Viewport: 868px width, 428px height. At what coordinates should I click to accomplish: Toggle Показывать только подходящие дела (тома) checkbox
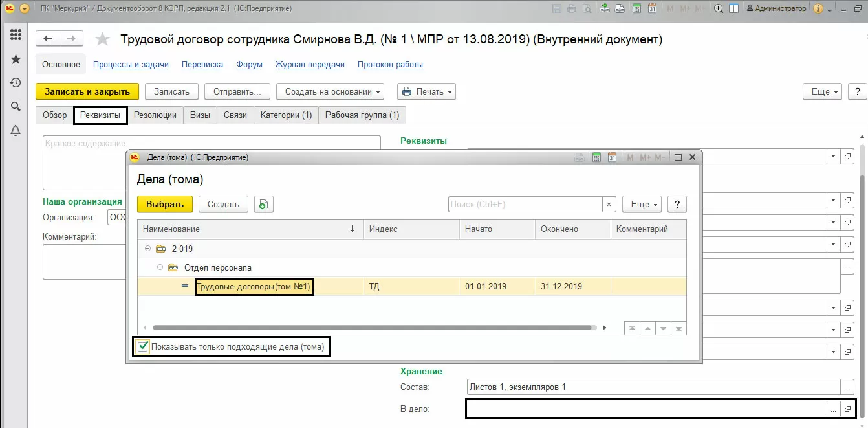(x=143, y=347)
